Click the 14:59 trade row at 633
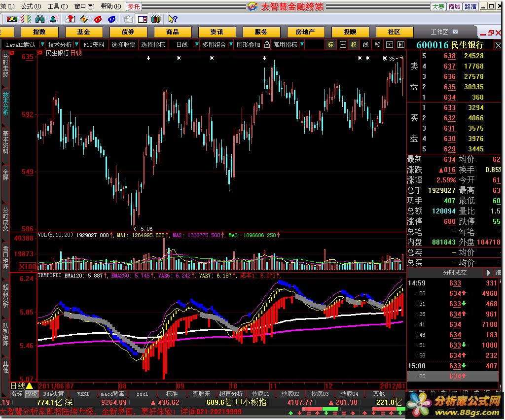Viewport: 505px width, 420px height. pos(453,283)
